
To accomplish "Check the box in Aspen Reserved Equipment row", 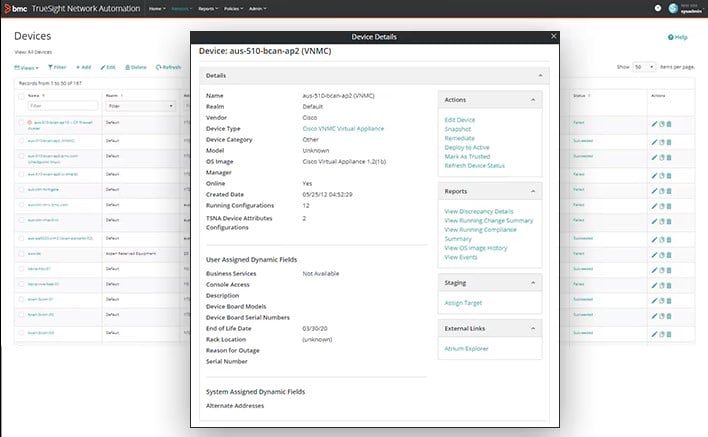I will tap(21, 254).
